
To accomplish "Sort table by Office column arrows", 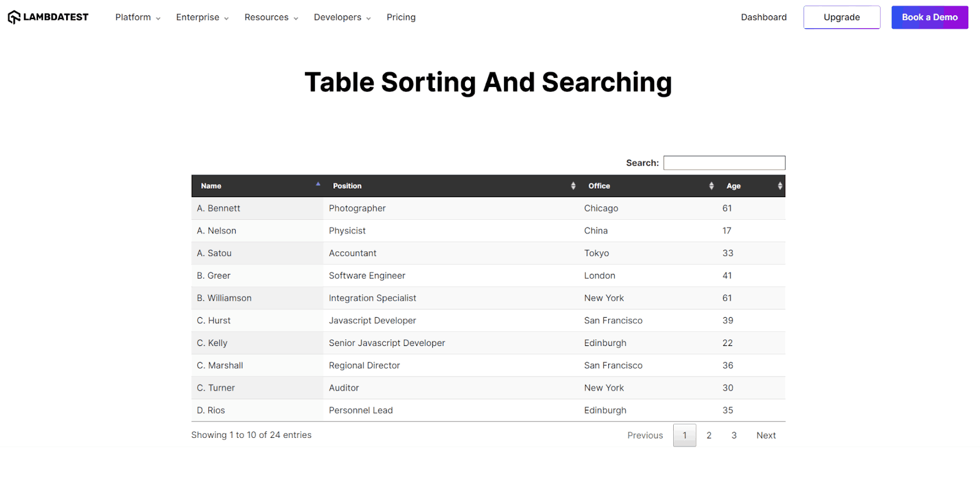I will point(711,186).
